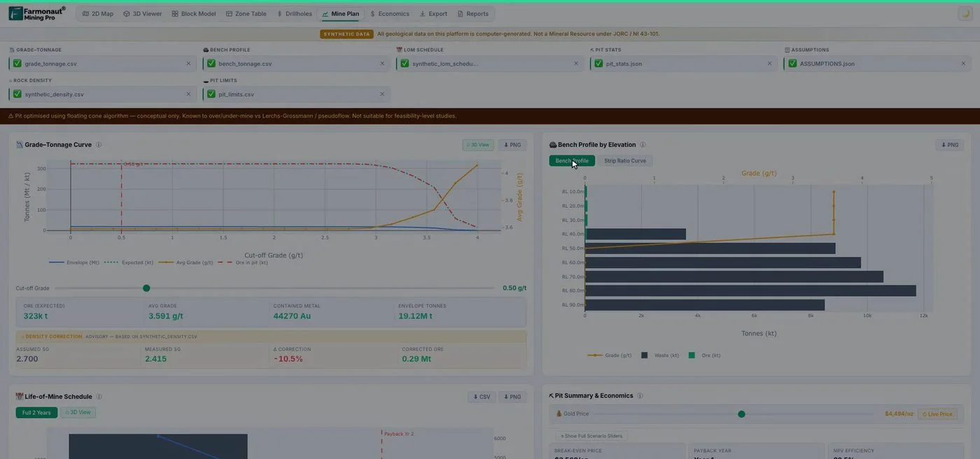Switch to the 3D Viewer tab
Image resolution: width=980 pixels, height=459 pixels.
(143, 13)
